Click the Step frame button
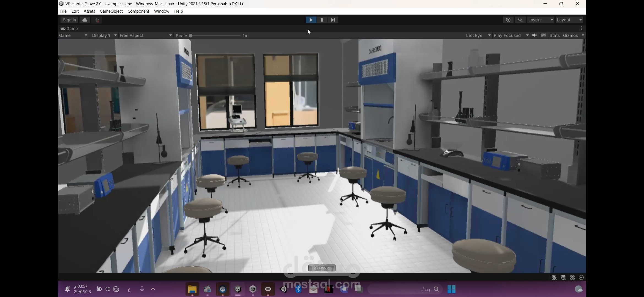This screenshot has width=644, height=297. tap(333, 20)
